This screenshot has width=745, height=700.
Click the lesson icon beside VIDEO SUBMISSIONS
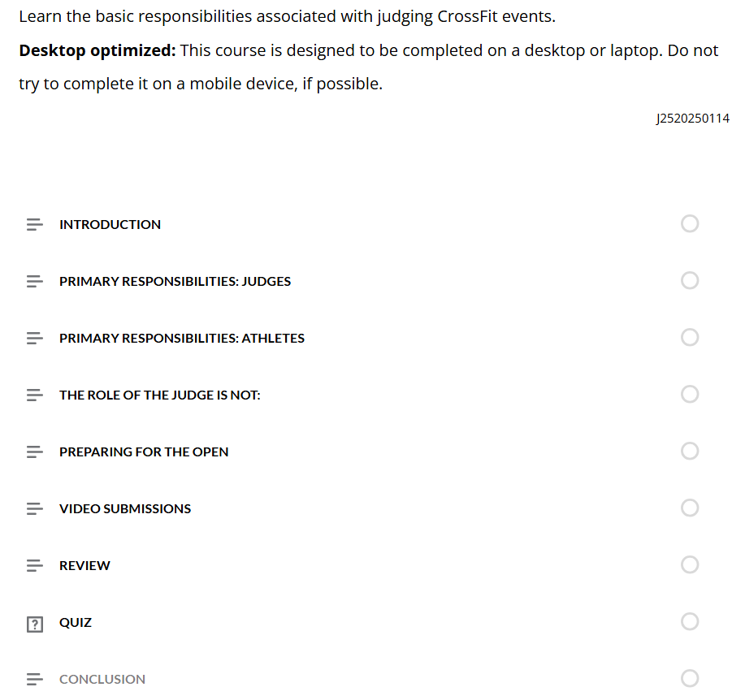(x=35, y=508)
